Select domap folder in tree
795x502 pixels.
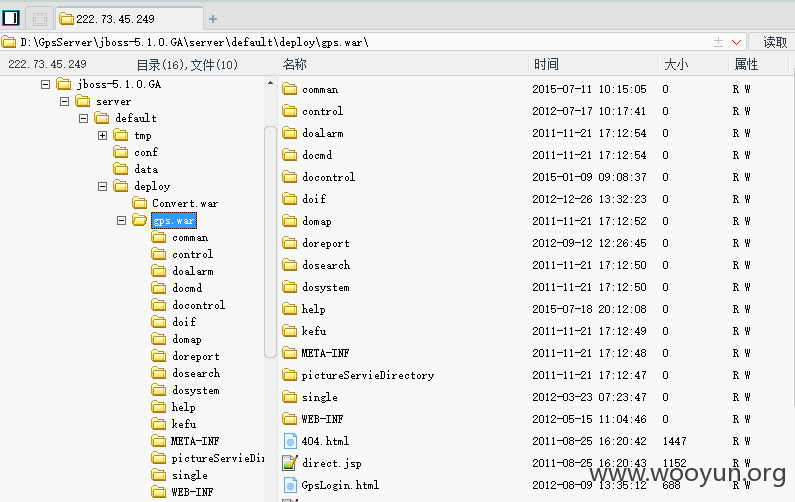187,339
